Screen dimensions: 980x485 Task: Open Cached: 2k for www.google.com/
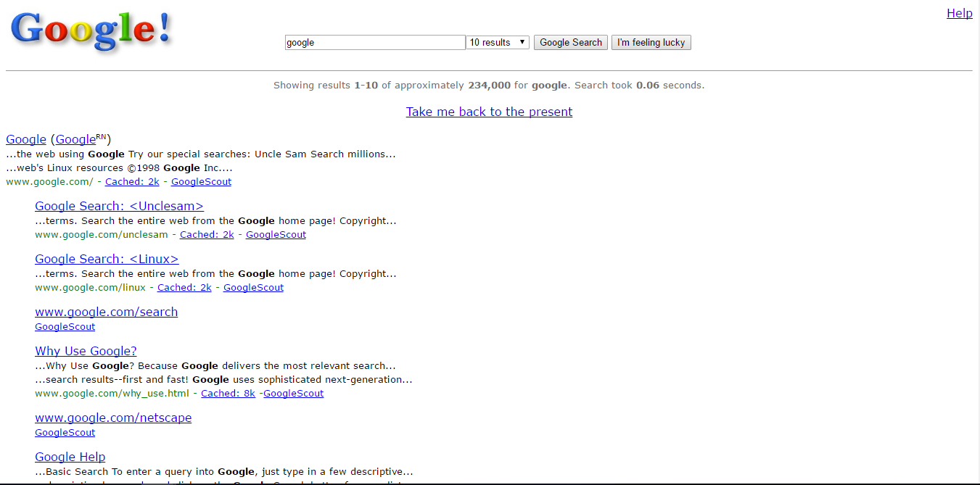132,182
